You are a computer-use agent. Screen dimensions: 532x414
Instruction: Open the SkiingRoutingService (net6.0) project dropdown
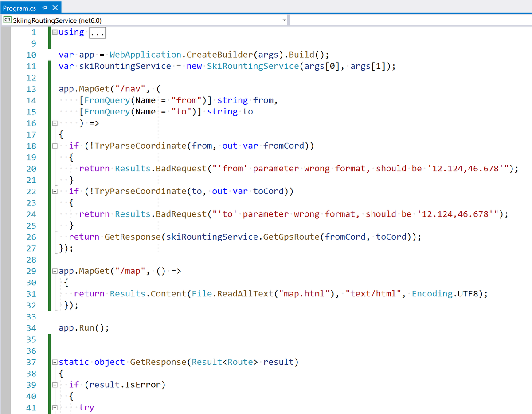tap(146, 20)
